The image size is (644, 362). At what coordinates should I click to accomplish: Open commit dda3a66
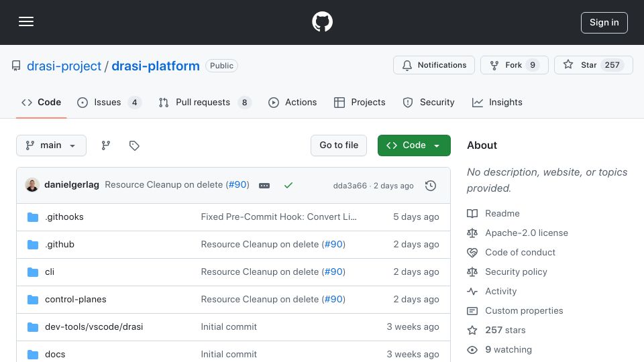tap(350, 186)
